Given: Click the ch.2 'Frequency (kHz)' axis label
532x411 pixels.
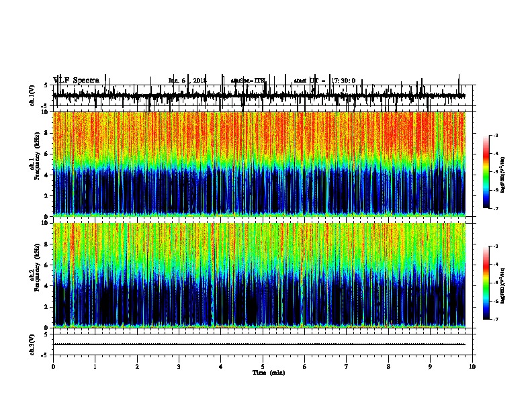Looking at the screenshot, I should click(37, 267).
